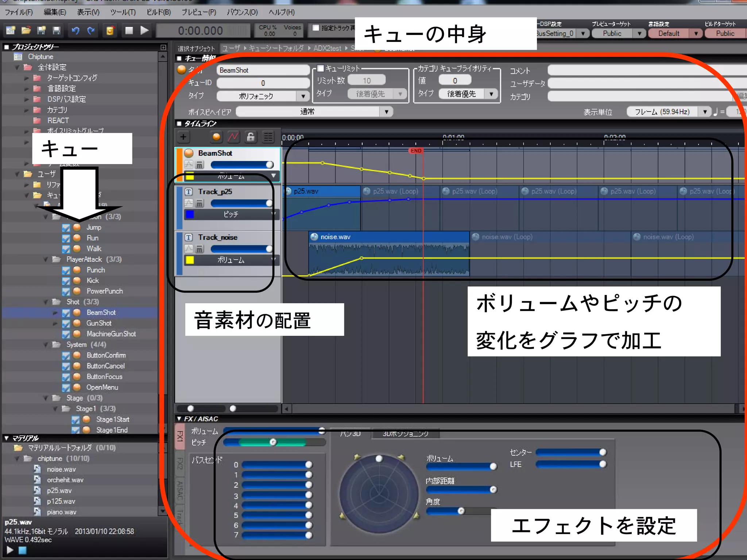Toggle the red automation curve icon
The height and width of the screenshot is (560, 747).
pos(233,137)
